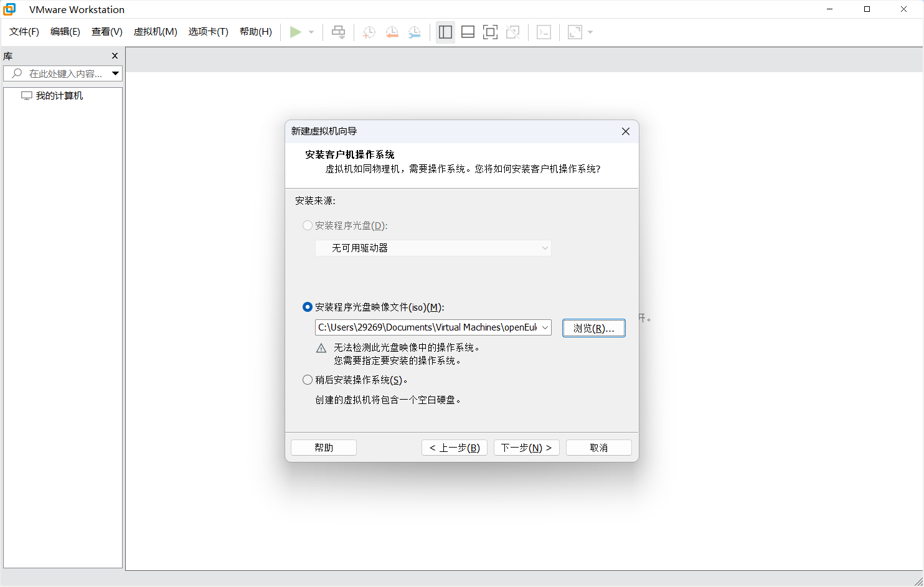Toggle the show library sidebar icon
This screenshot has height=587, width=924.
pos(445,32)
